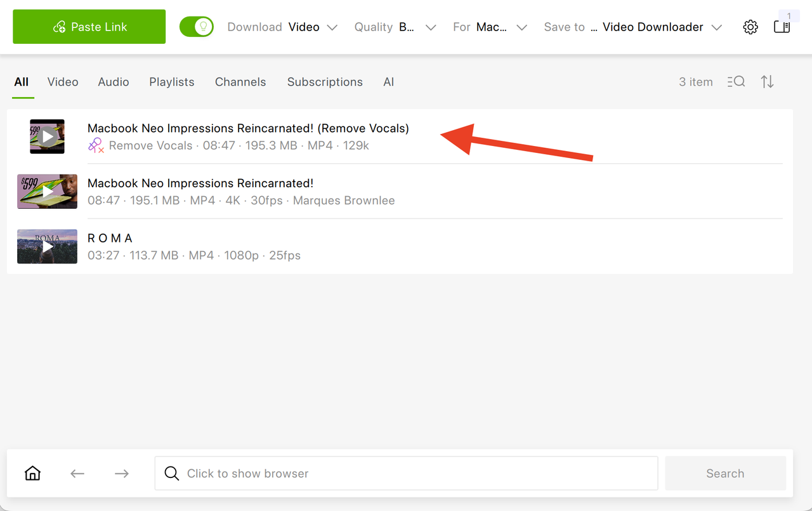Click the '03:27 · 113.7 MB' details of ROMA
The width and height of the screenshot is (812, 511).
[194, 255]
